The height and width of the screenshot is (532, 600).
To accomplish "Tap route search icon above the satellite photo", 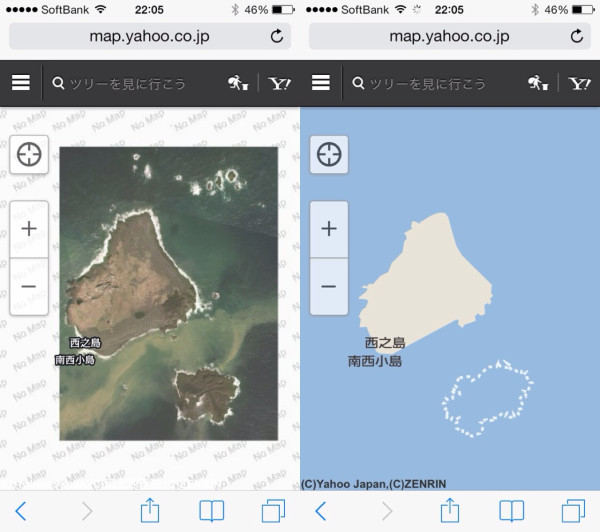I will [236, 83].
